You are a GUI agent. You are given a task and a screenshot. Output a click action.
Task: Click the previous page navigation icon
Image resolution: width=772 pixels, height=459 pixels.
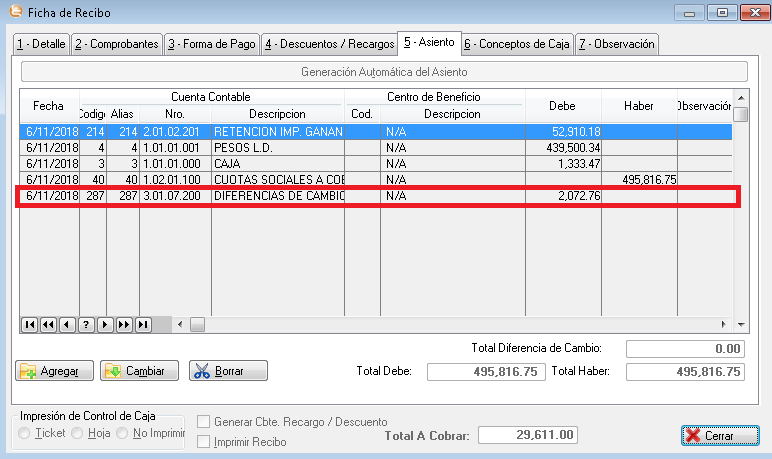click(48, 324)
